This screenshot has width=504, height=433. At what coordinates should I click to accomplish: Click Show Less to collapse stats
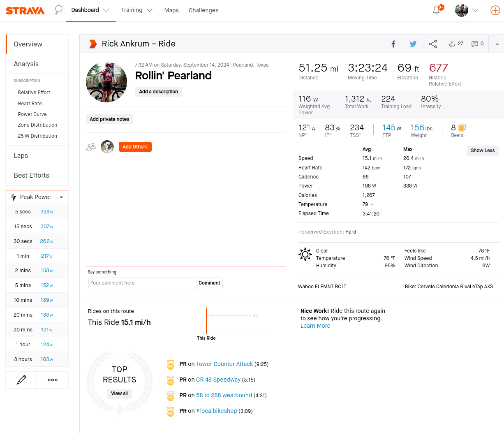pyautogui.click(x=483, y=151)
